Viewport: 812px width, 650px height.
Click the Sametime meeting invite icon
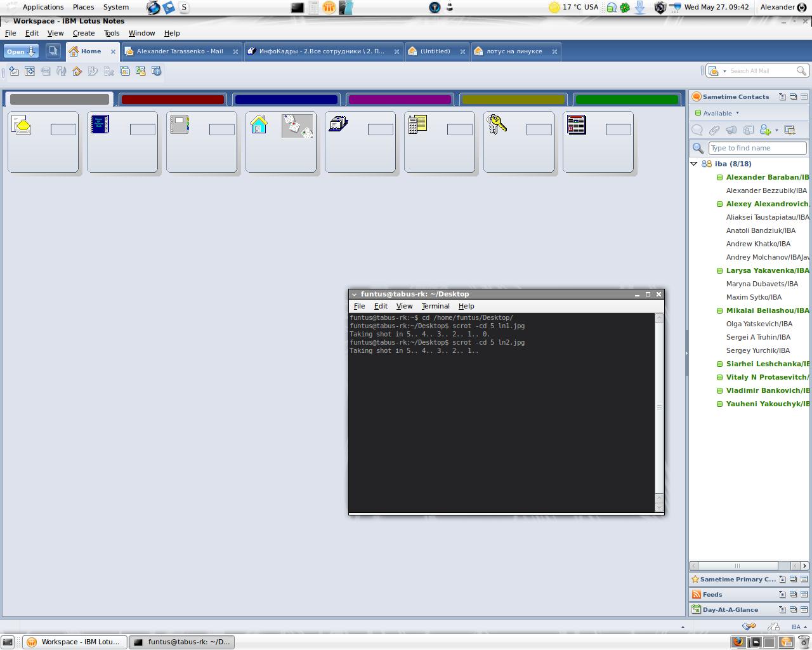pos(749,130)
